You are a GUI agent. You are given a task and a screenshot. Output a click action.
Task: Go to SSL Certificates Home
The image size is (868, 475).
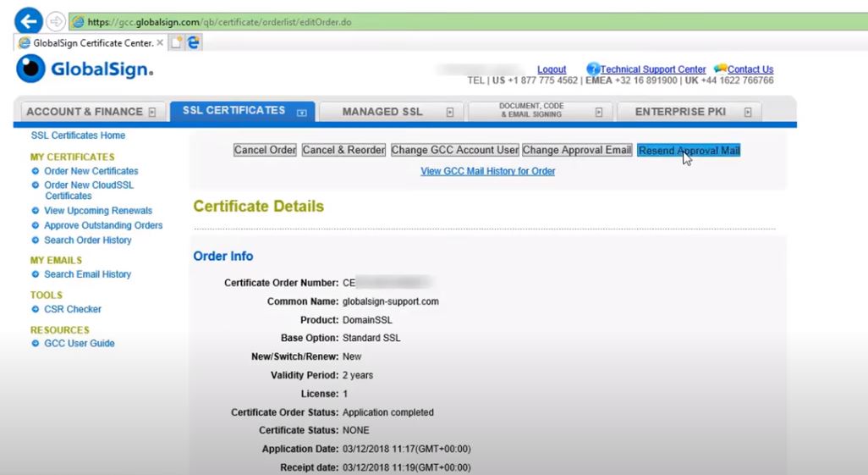pyautogui.click(x=78, y=135)
